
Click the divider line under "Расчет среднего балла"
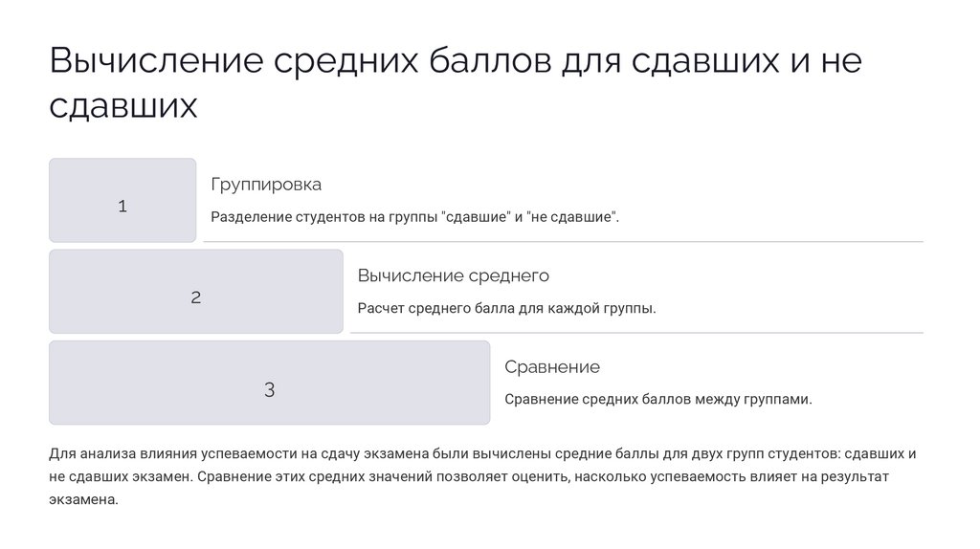(636, 333)
